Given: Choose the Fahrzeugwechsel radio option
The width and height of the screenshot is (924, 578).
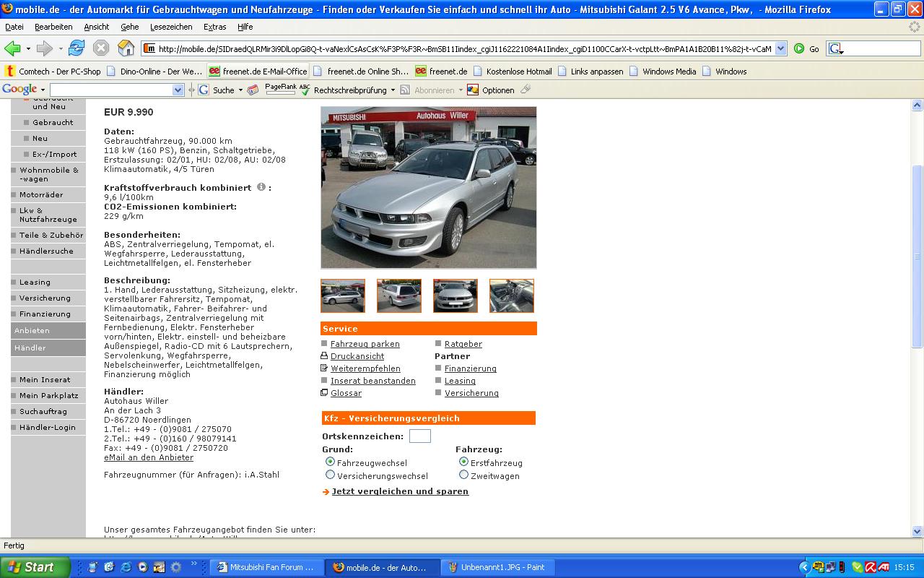Looking at the screenshot, I should (330, 462).
